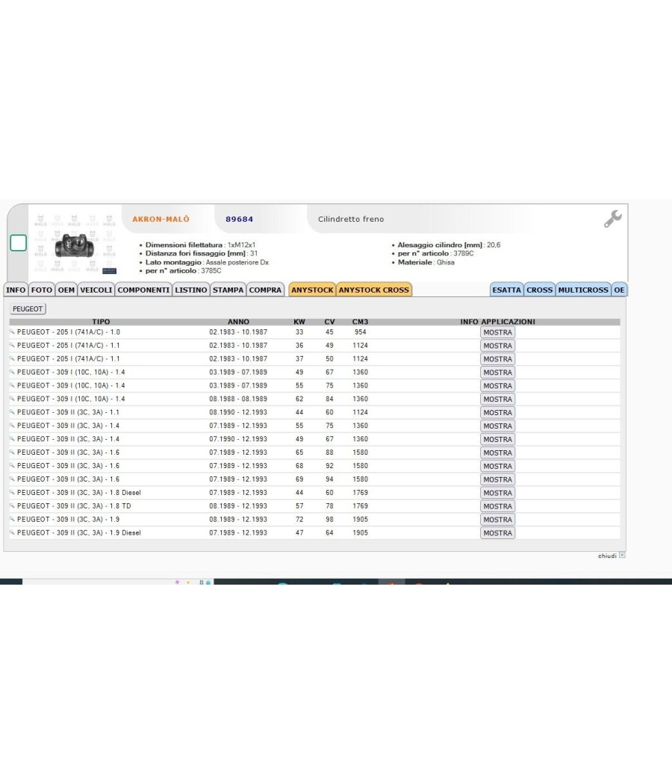Click the CM3 column header

pos(360,322)
